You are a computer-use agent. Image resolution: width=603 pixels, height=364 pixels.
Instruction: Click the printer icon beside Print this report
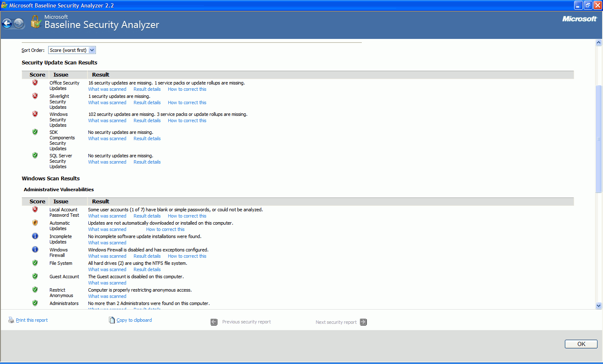tap(11, 320)
